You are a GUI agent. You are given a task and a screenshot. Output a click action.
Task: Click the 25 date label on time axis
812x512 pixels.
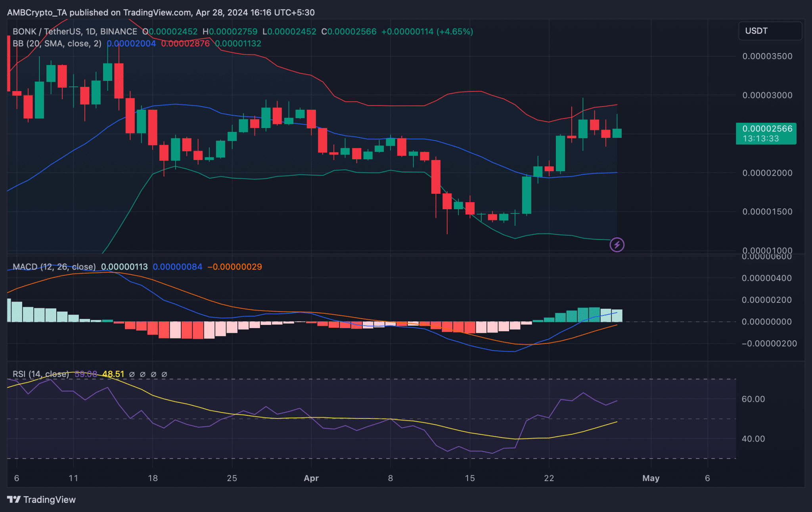click(x=232, y=478)
